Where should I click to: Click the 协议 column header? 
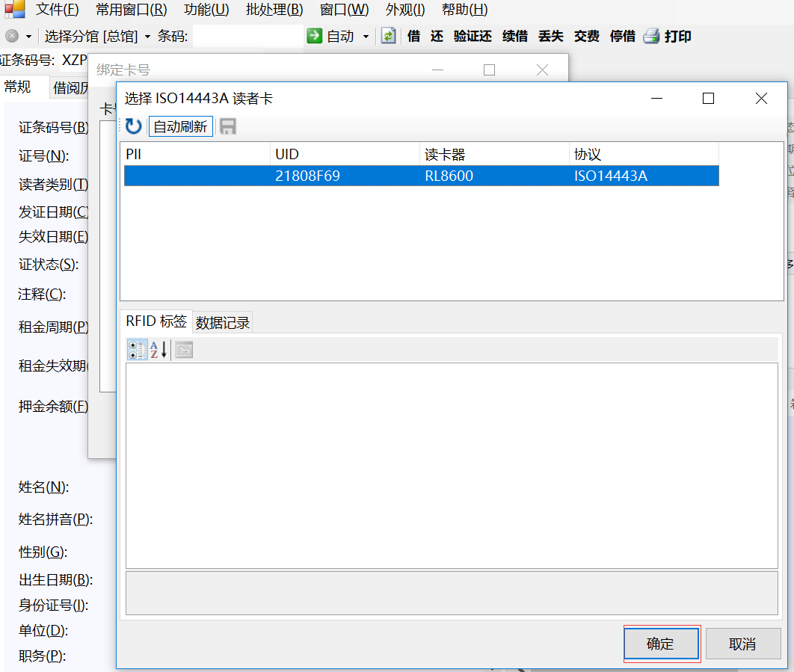(644, 154)
